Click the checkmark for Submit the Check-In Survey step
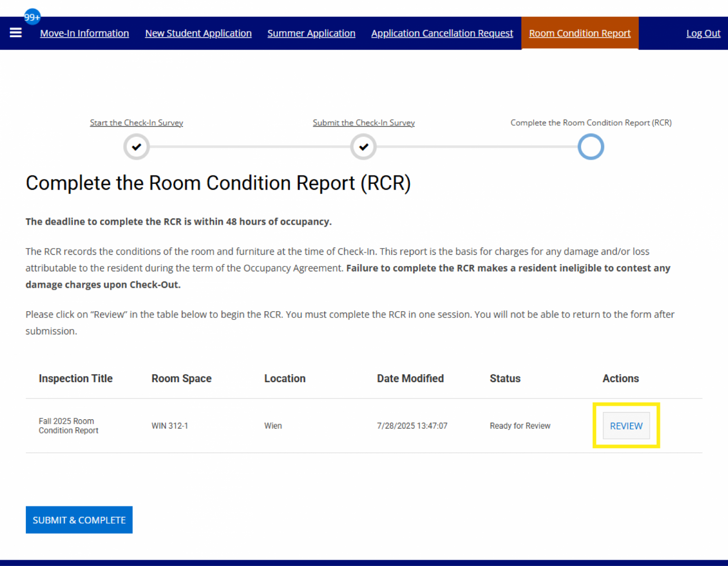 [363, 147]
